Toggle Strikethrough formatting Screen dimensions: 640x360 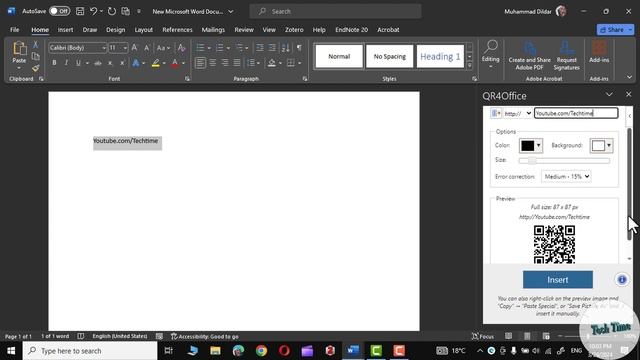98,63
